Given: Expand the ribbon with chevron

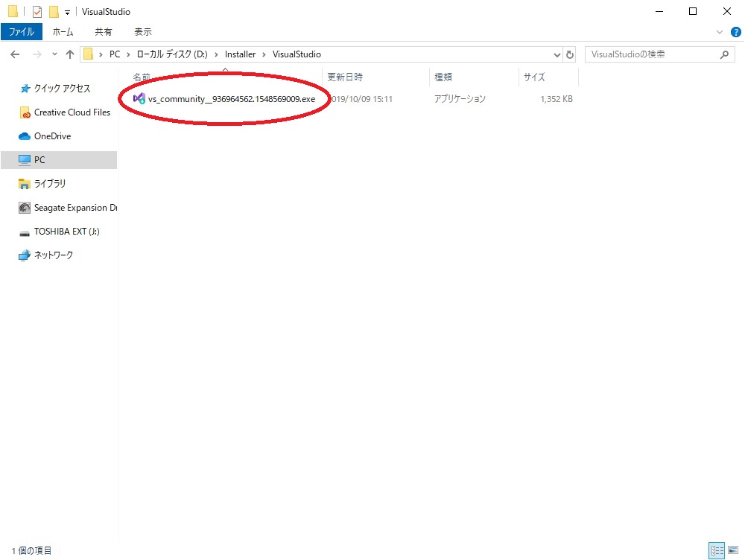Looking at the screenshot, I should (x=719, y=32).
